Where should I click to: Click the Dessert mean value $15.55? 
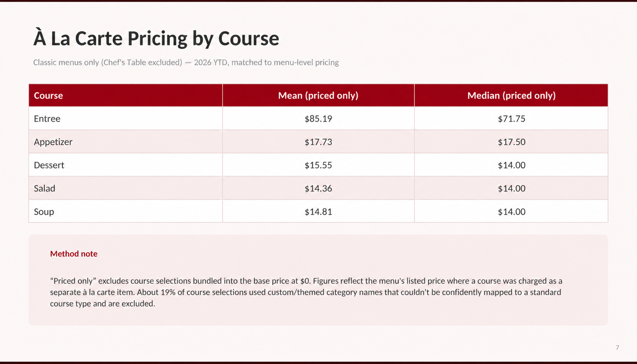tap(318, 165)
